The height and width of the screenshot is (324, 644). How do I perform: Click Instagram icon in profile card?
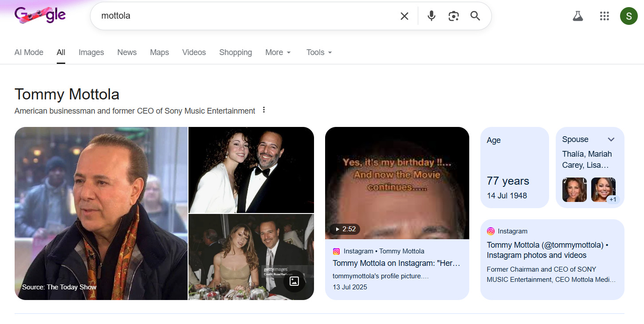coord(491,231)
